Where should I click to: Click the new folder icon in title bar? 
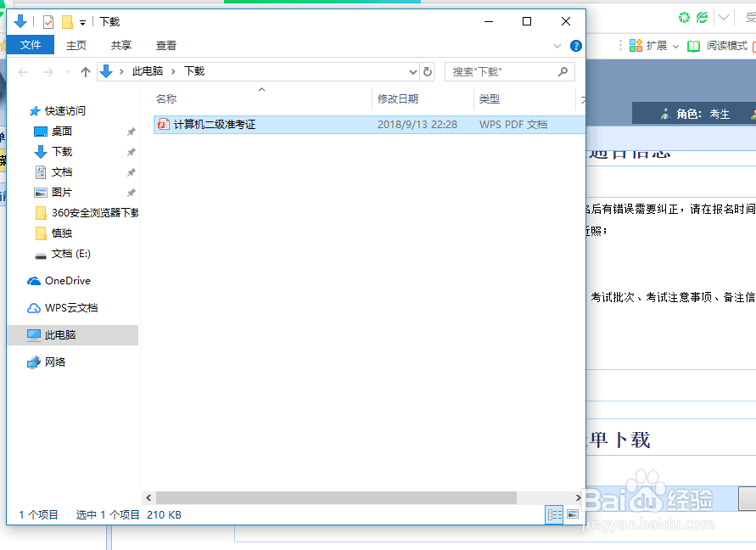point(68,22)
